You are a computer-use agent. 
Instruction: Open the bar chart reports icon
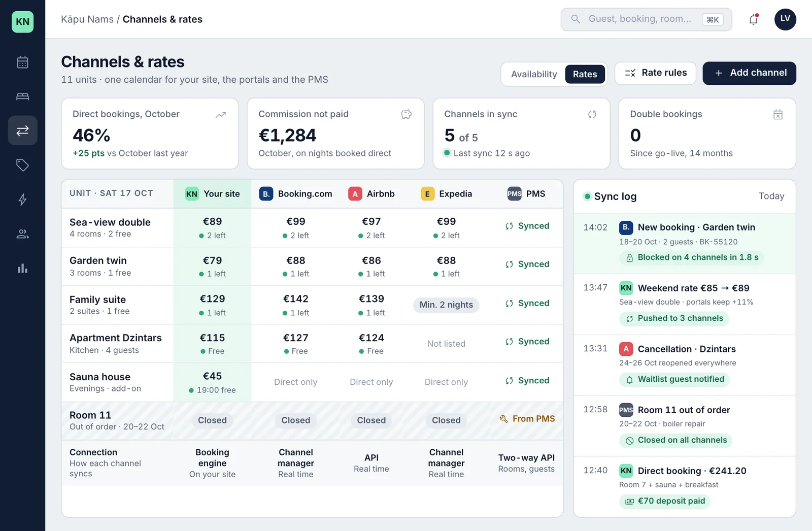(x=22, y=268)
